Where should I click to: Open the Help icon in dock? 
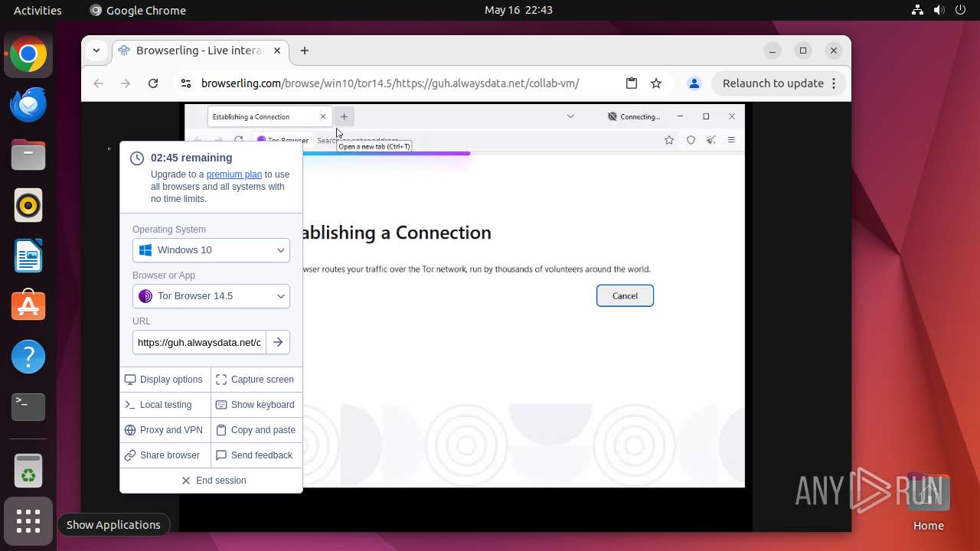click(x=28, y=357)
